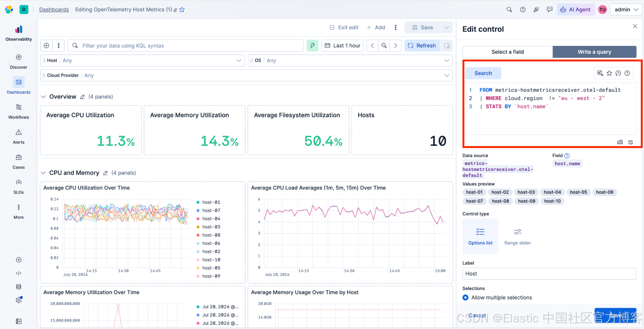
Task: Open Workflows from the side navigation
Action: pyautogui.click(x=19, y=107)
